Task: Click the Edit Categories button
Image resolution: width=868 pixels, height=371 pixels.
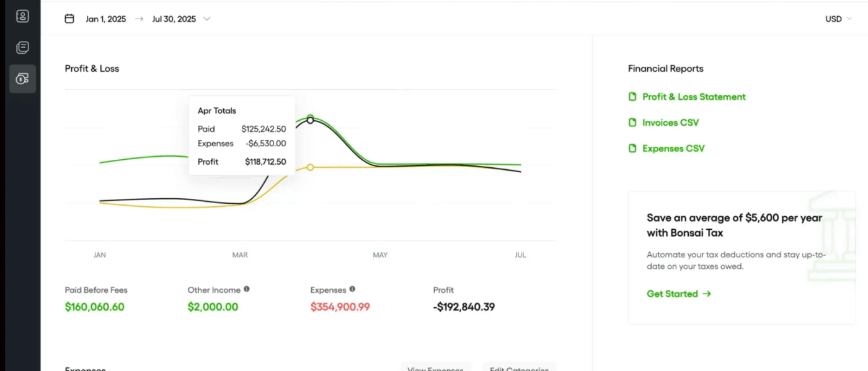Action: 519,367
